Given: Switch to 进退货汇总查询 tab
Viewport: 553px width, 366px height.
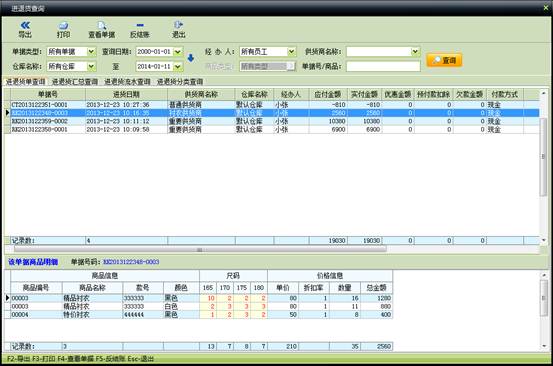Looking at the screenshot, I should 75,82.
